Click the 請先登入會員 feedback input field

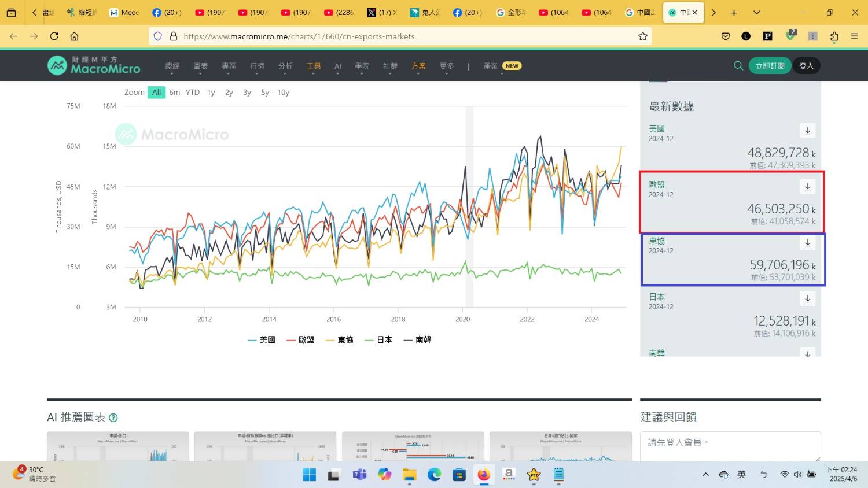pos(730,445)
